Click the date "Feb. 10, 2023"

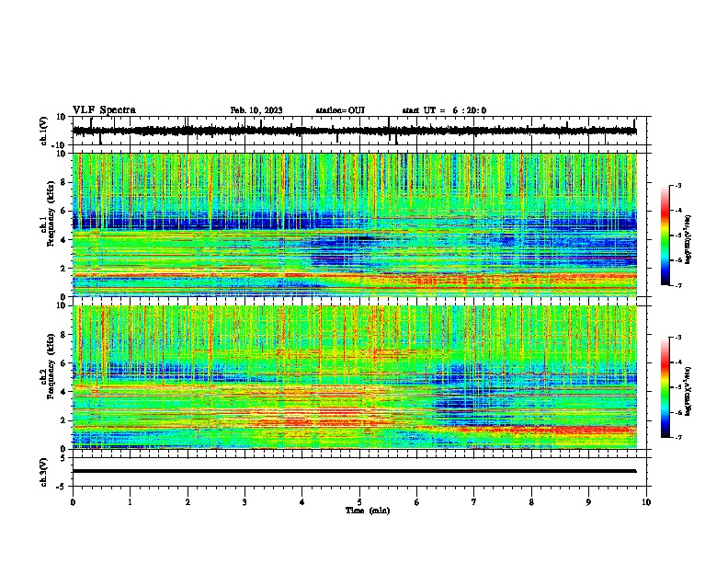pos(256,110)
